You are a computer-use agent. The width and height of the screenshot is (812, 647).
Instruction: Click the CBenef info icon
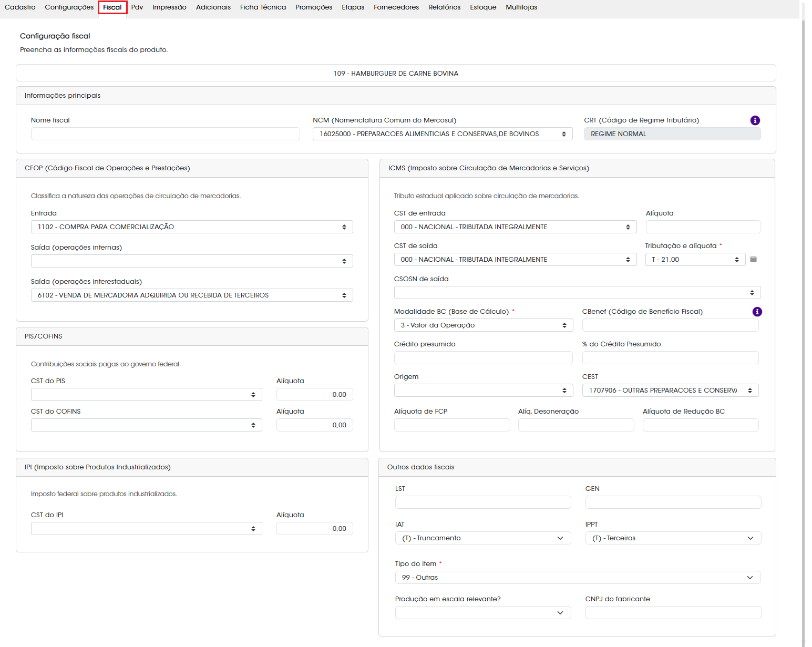(757, 312)
